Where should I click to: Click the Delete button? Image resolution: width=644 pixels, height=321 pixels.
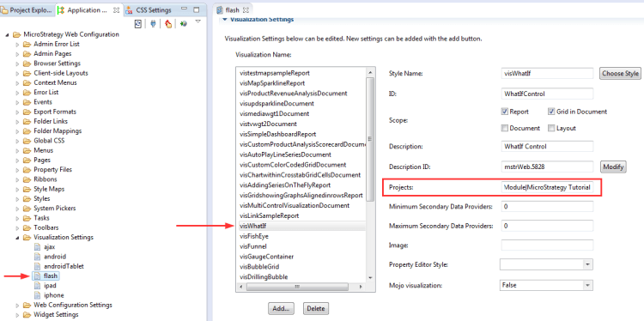315,308
